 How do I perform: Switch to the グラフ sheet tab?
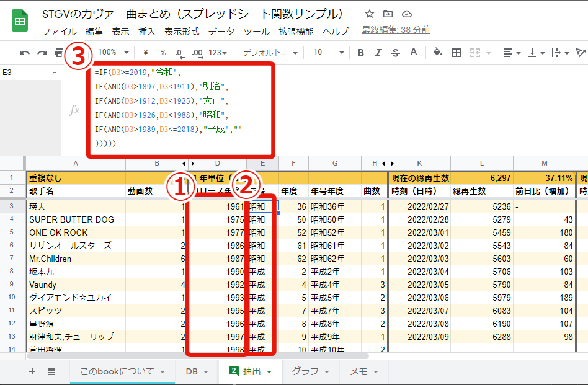pos(309,371)
